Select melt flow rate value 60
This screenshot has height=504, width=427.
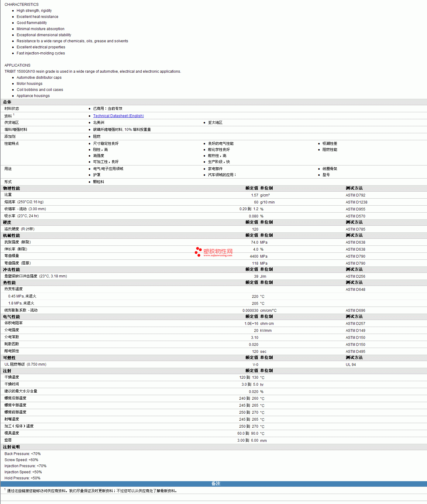tap(256, 202)
